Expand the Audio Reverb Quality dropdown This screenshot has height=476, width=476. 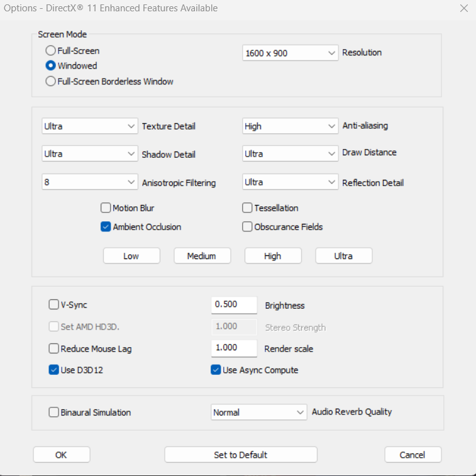(258, 412)
